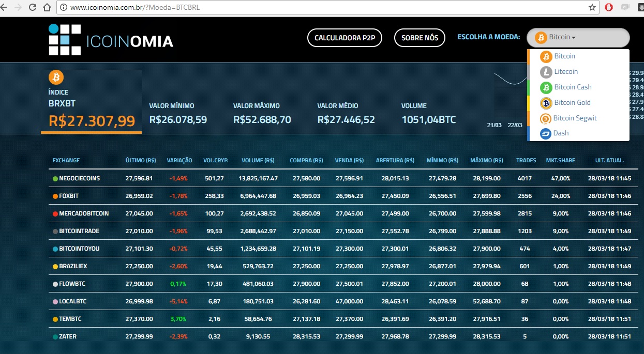Click the BITCOINTRADE exchange name
Viewport: 644px width, 354px height.
(79, 232)
